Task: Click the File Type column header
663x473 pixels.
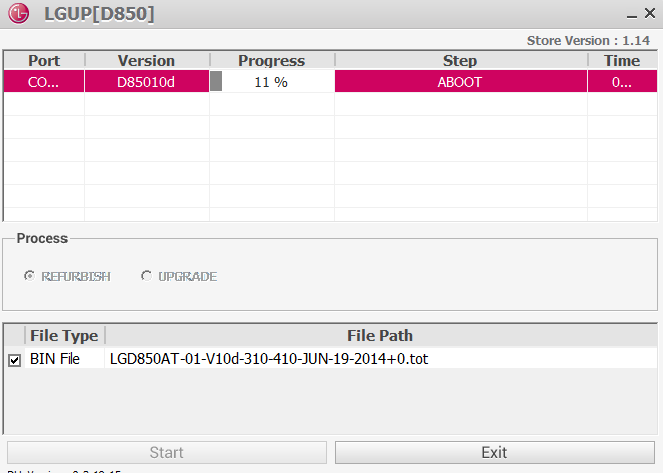Action: coord(65,335)
